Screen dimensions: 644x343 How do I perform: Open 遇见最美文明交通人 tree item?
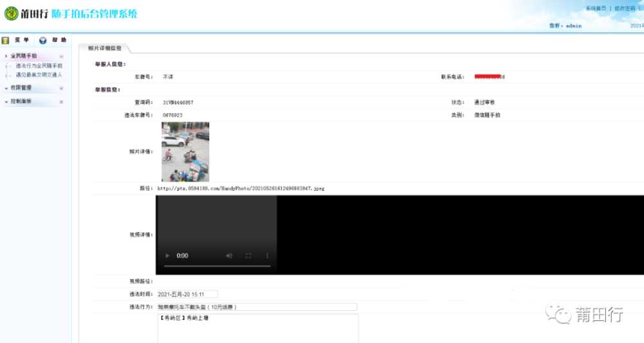(x=39, y=75)
